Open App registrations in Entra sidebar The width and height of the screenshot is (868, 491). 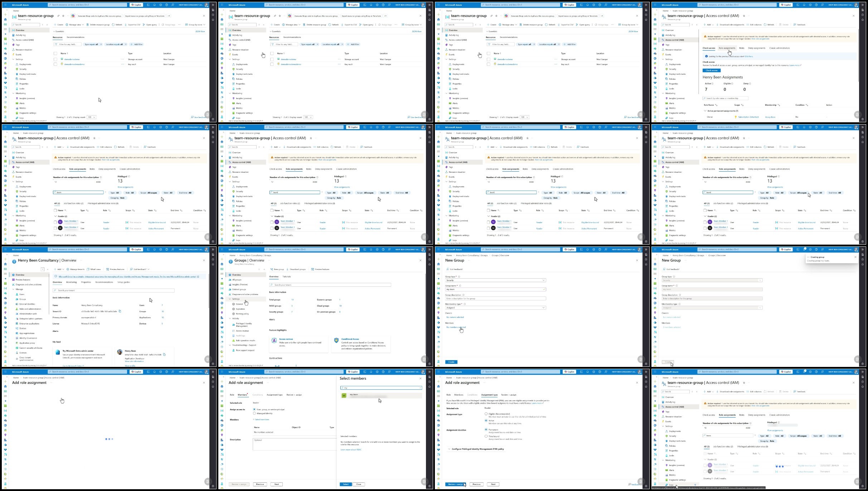(26, 333)
